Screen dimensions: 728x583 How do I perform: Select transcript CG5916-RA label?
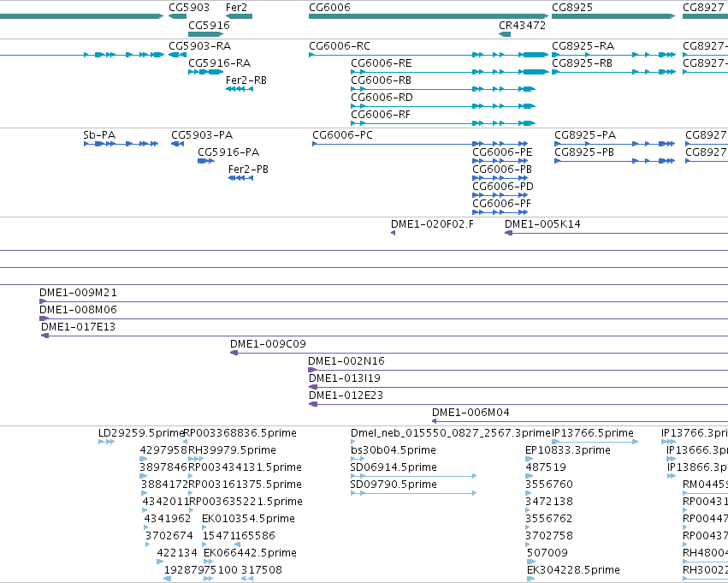pos(219,63)
